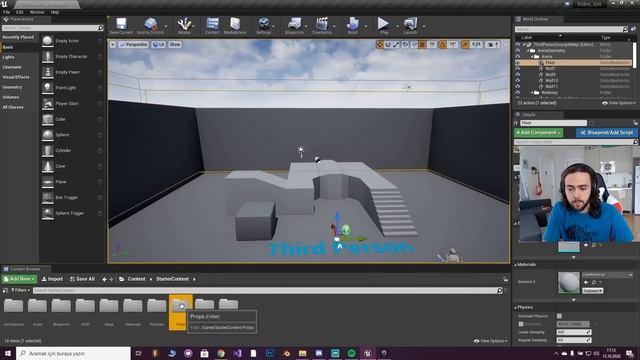Screen dimensions: 640x360
Task: Select the Cylinder primitive icon
Action: pyautogui.click(x=48, y=151)
